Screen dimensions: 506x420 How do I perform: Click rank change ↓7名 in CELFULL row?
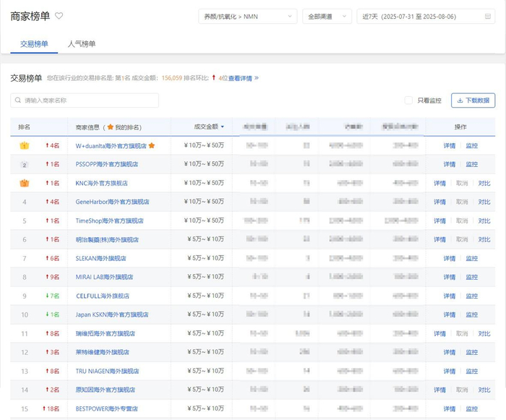(x=52, y=296)
